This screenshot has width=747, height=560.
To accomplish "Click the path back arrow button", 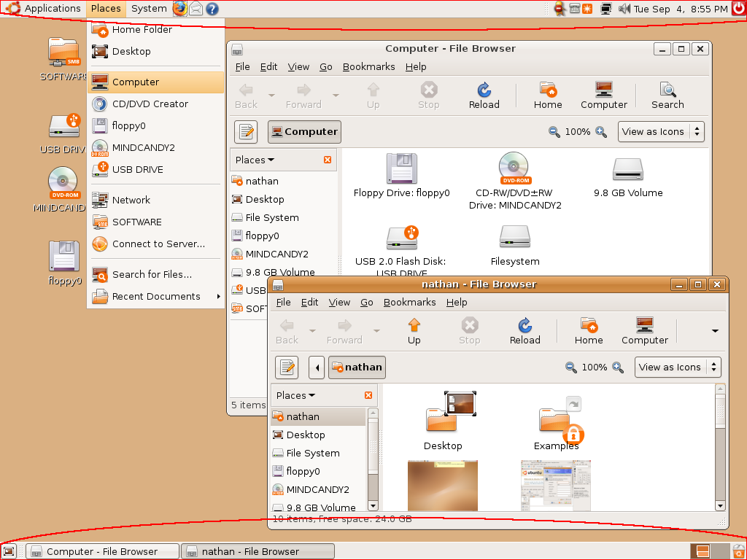I will [x=317, y=367].
